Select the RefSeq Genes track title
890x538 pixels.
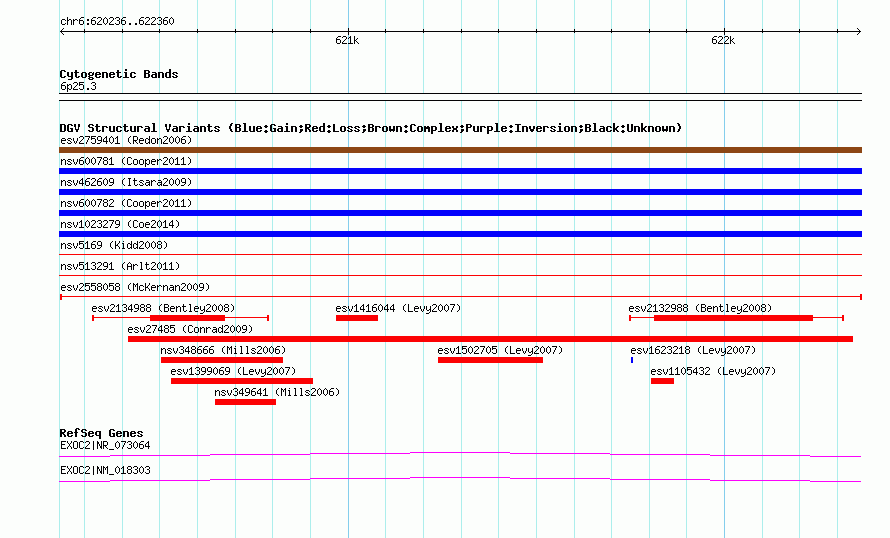(101, 433)
